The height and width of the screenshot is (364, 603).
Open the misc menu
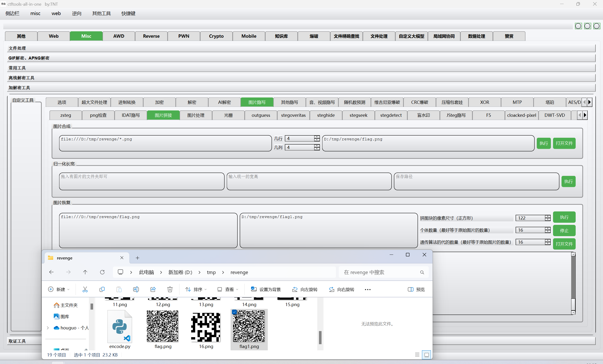point(35,13)
